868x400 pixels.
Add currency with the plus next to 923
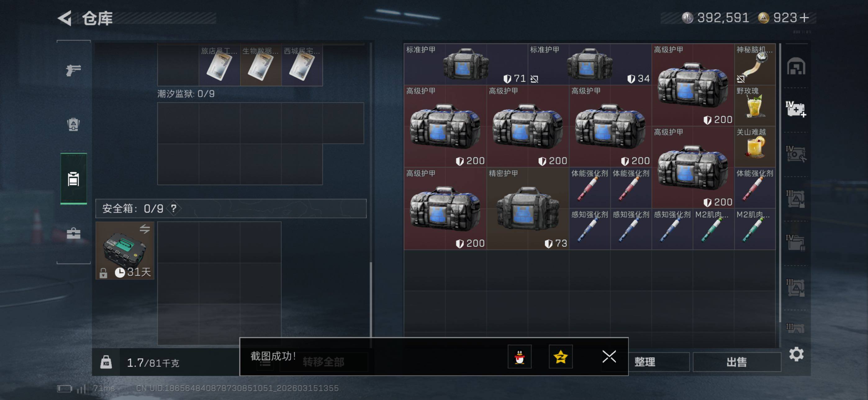[804, 17]
